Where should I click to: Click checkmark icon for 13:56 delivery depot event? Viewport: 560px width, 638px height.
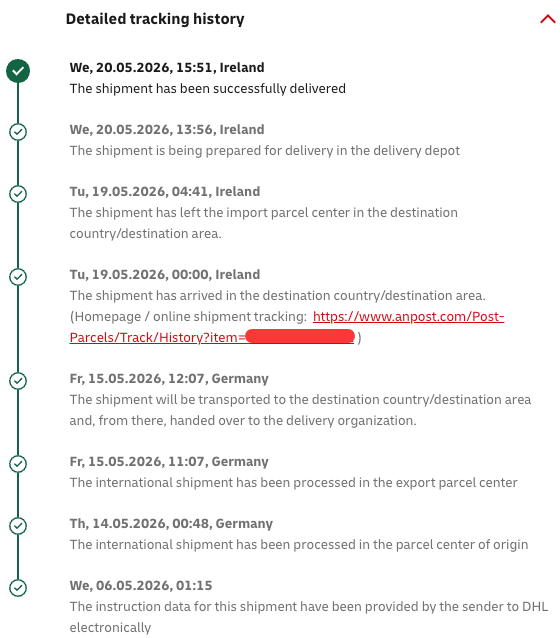[18, 132]
